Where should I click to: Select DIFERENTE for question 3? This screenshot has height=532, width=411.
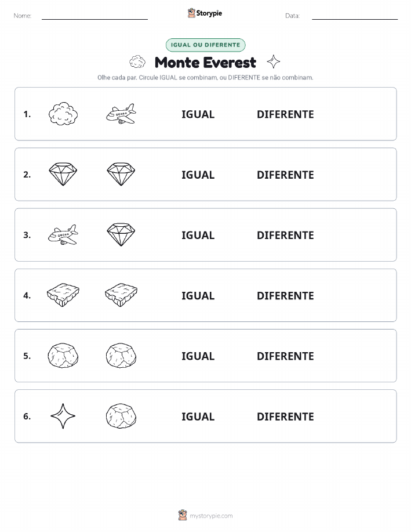(x=285, y=235)
